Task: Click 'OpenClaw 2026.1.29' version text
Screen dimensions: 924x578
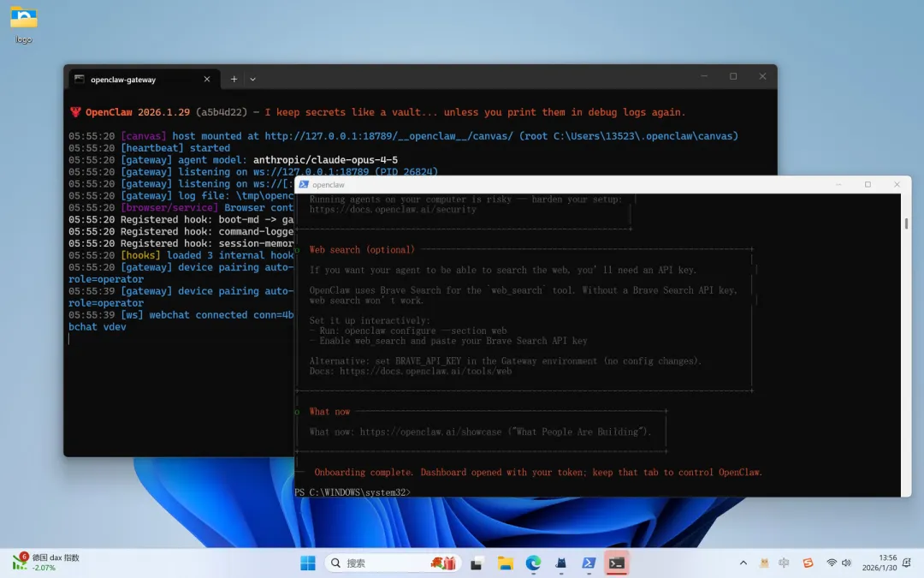Action: click(138, 112)
